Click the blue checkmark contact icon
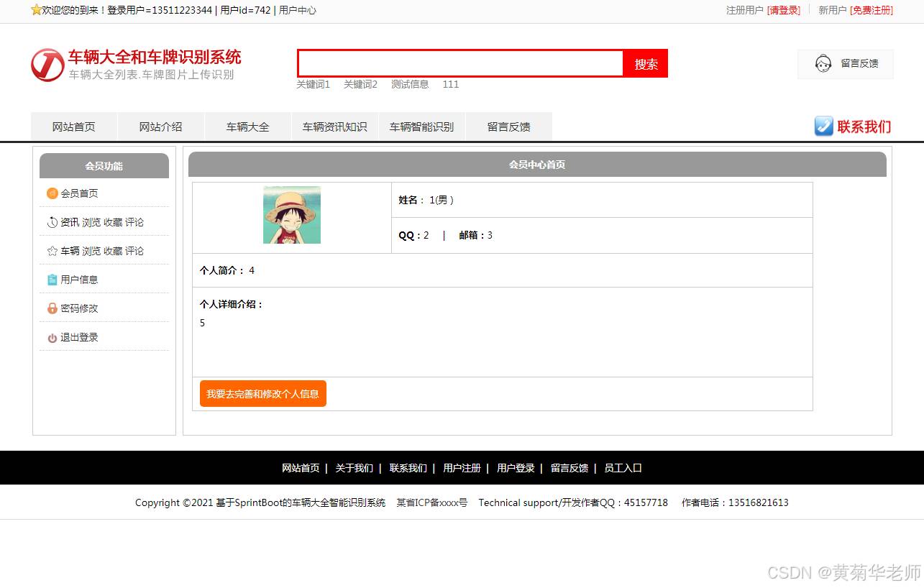 click(823, 127)
